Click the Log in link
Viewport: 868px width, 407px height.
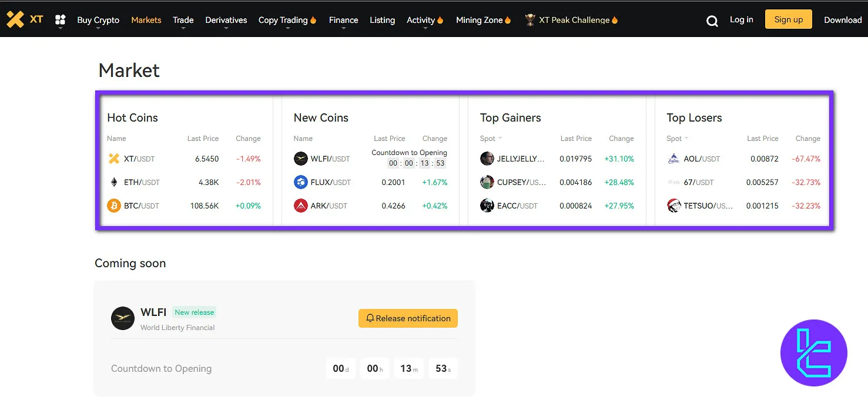click(742, 19)
